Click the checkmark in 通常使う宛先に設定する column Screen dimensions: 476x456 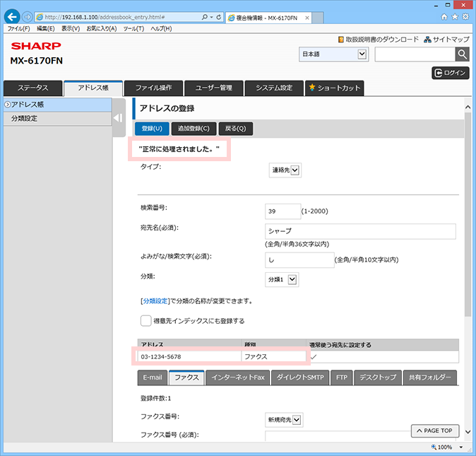[x=314, y=356]
